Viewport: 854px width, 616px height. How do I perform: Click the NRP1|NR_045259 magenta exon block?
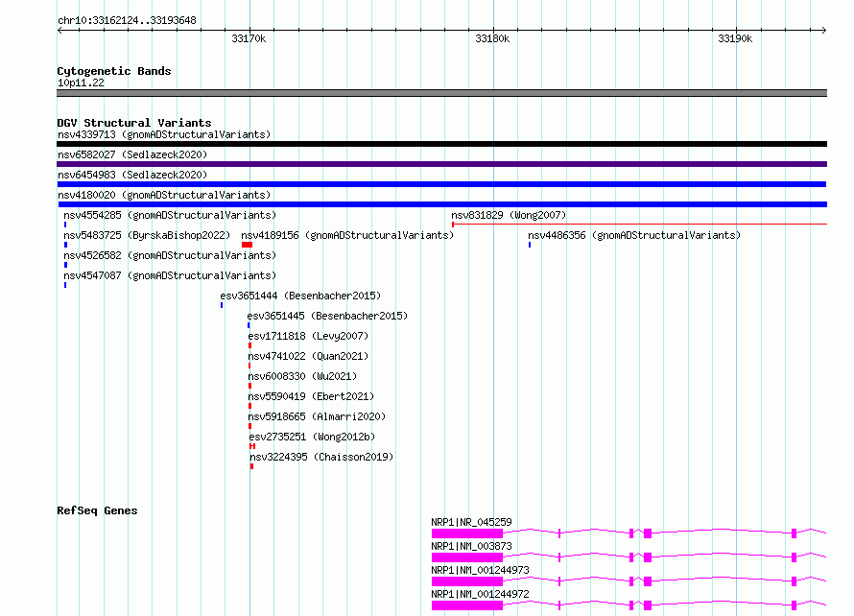467,533
